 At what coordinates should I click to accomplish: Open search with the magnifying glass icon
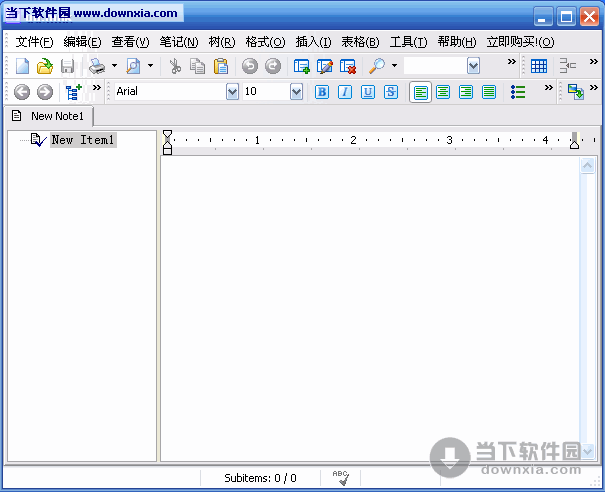point(377,66)
